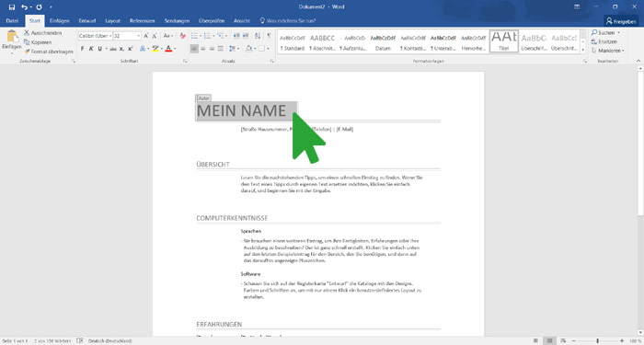Click MEIN NAME title text
Viewport: 644px width, 345px height.
tap(241, 111)
